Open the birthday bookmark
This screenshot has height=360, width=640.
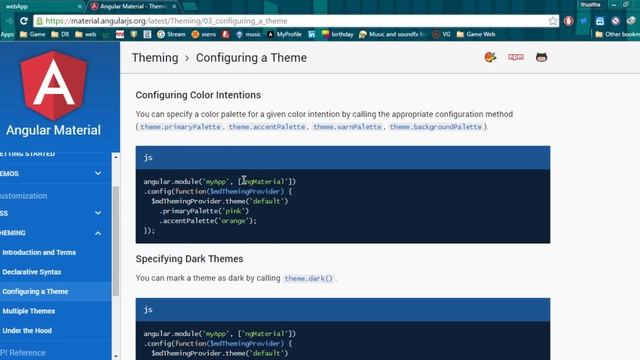pos(338,34)
